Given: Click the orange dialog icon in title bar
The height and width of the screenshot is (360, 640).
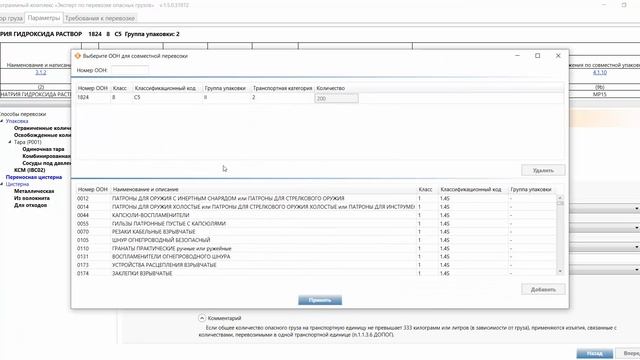Looking at the screenshot, I should [x=78, y=56].
